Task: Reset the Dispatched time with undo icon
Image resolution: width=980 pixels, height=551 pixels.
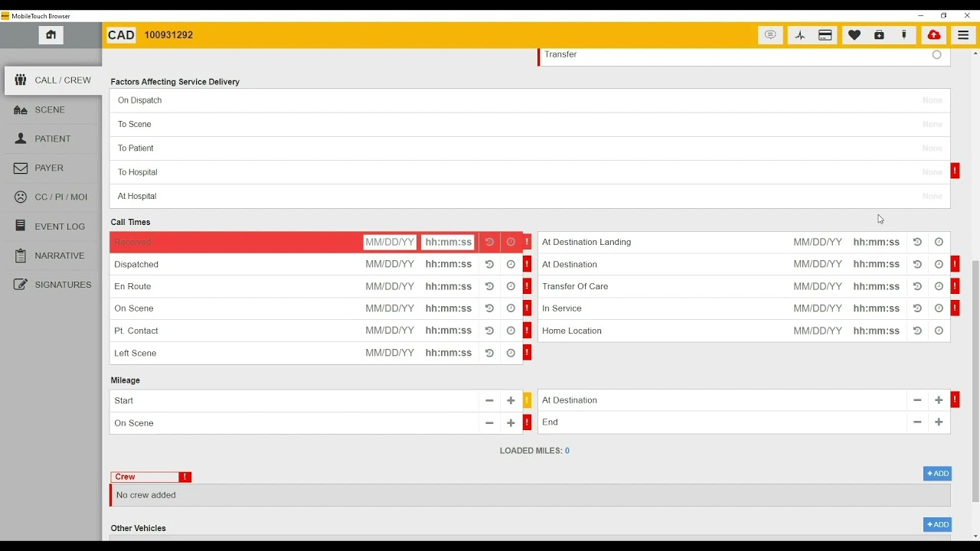Action: click(x=489, y=264)
